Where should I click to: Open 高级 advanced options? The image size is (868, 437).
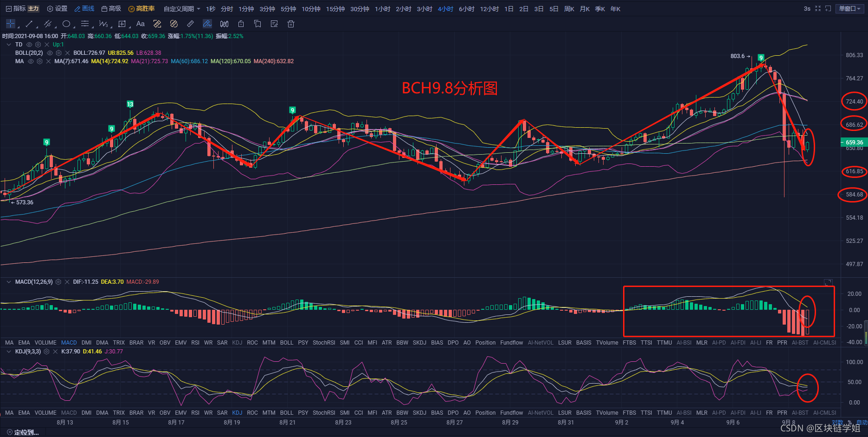111,9
